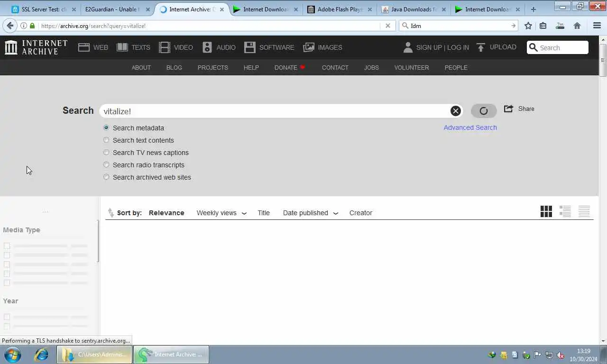Switch to compact list view
This screenshot has width=607, height=364.
(x=584, y=211)
